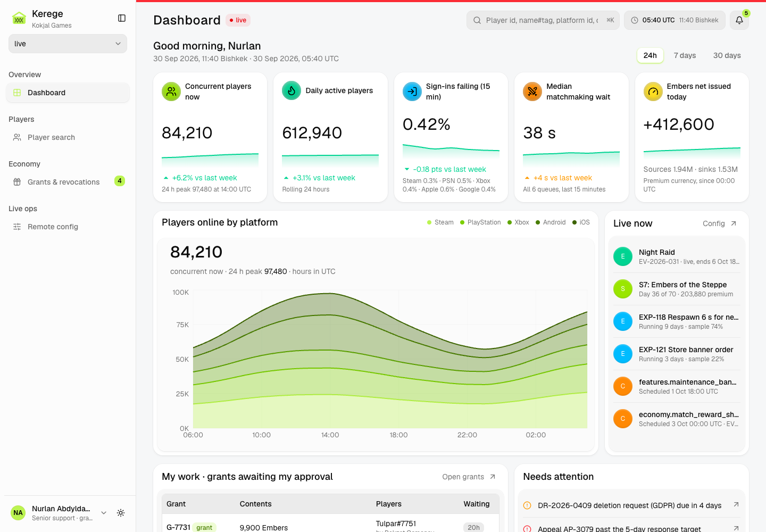Viewport: 766px width, 532px height.
Task: Click the 05:40 UTC clock button
Action: pyautogui.click(x=675, y=20)
